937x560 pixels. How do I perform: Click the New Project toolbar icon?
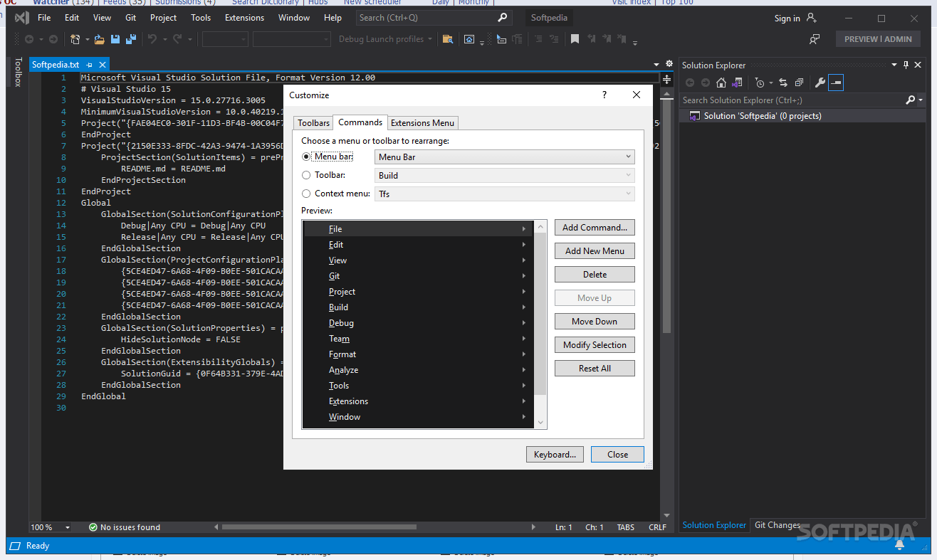coord(75,39)
